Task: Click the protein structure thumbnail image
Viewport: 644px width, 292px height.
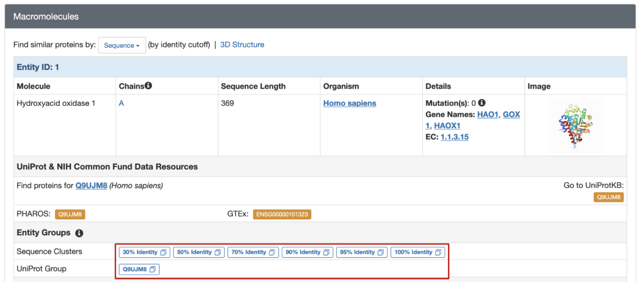Action: [575, 125]
